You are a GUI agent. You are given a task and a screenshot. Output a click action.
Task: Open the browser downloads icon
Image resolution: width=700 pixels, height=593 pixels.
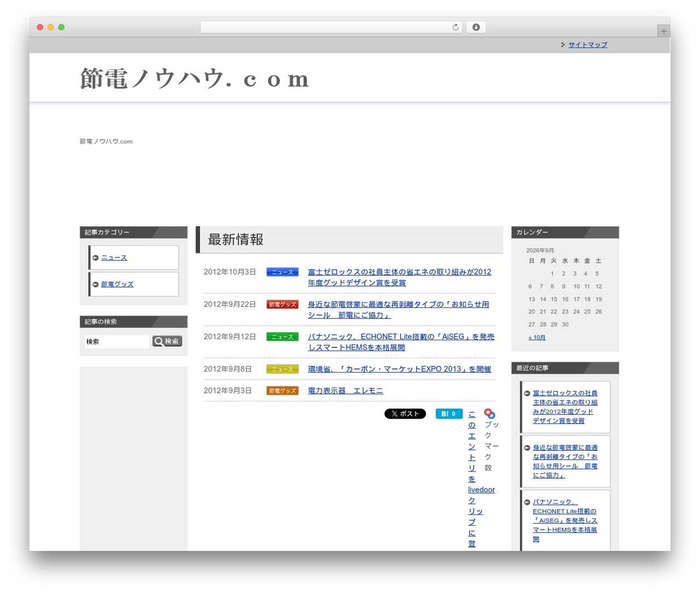(476, 27)
